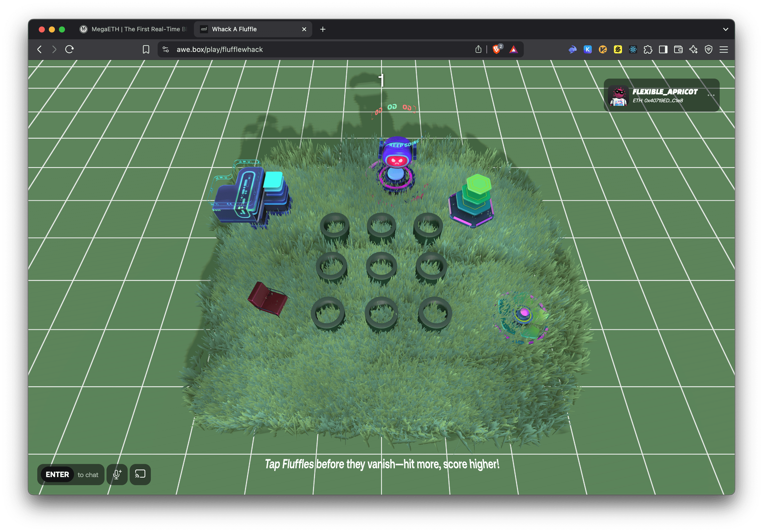The height and width of the screenshot is (532, 763).
Task: Click the ETH wallet address text
Action: click(658, 101)
